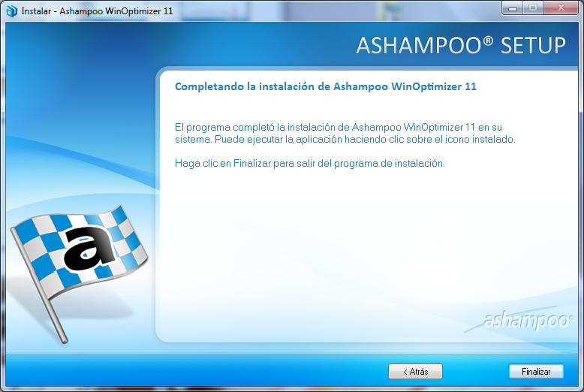Click the title "Instalar - Ashampoo WinOptimizer 11"
Viewport: 584px width, 392px height.
pyautogui.click(x=98, y=11)
